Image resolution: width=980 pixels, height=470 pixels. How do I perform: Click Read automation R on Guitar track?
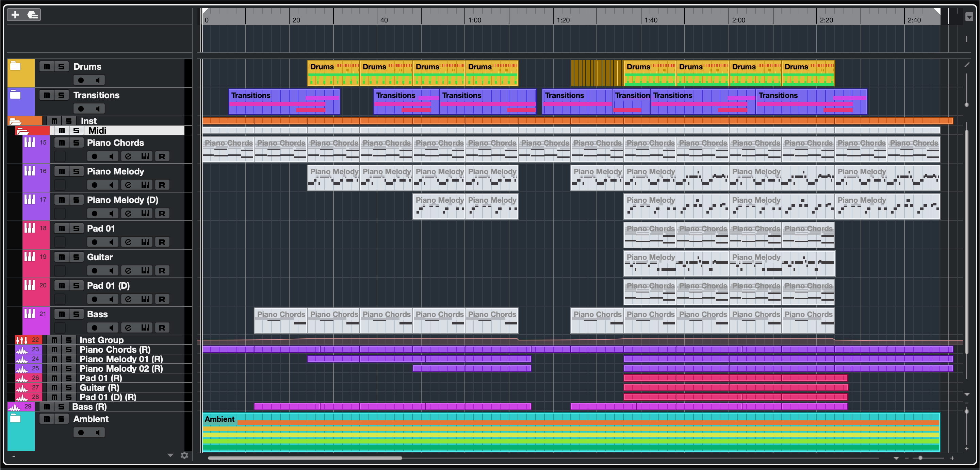tap(162, 271)
